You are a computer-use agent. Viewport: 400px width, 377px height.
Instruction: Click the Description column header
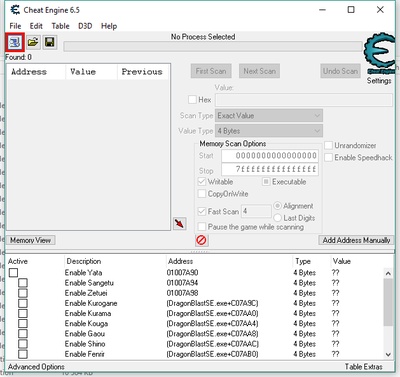tap(115, 261)
